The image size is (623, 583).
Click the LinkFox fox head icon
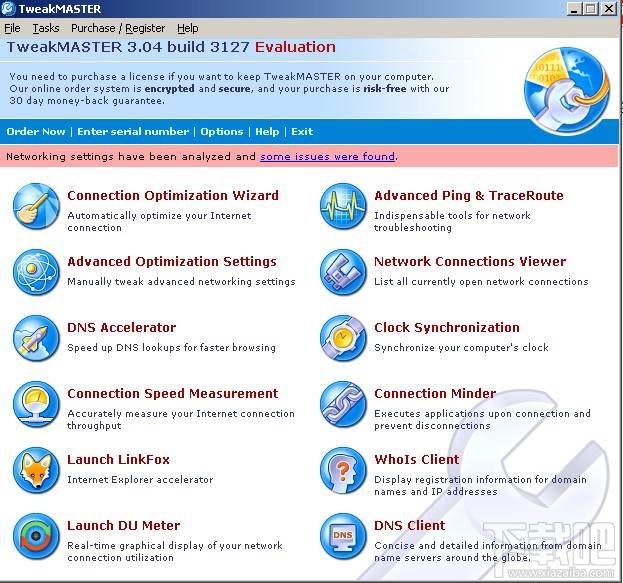36,470
